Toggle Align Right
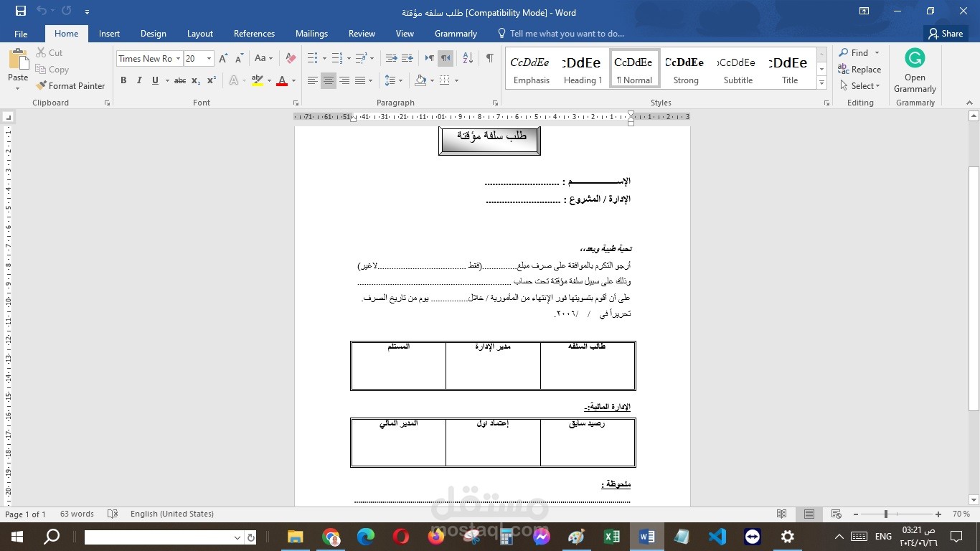 pyautogui.click(x=344, y=80)
